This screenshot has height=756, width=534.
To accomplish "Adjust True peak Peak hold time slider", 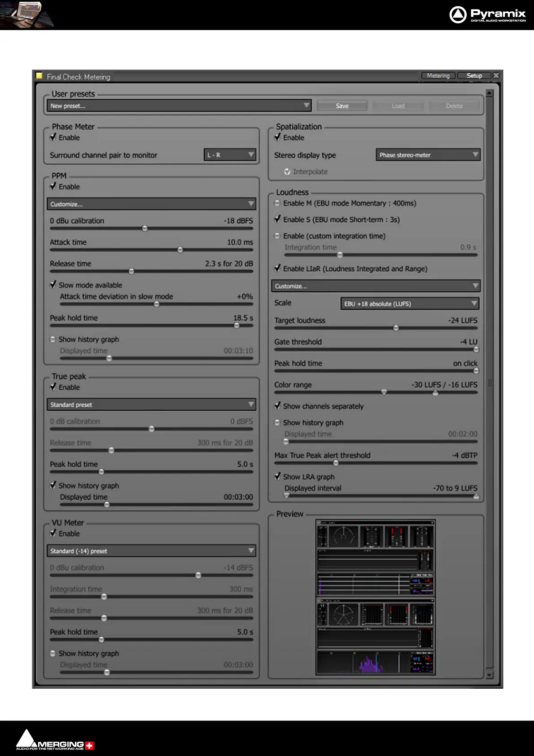I will click(101, 472).
